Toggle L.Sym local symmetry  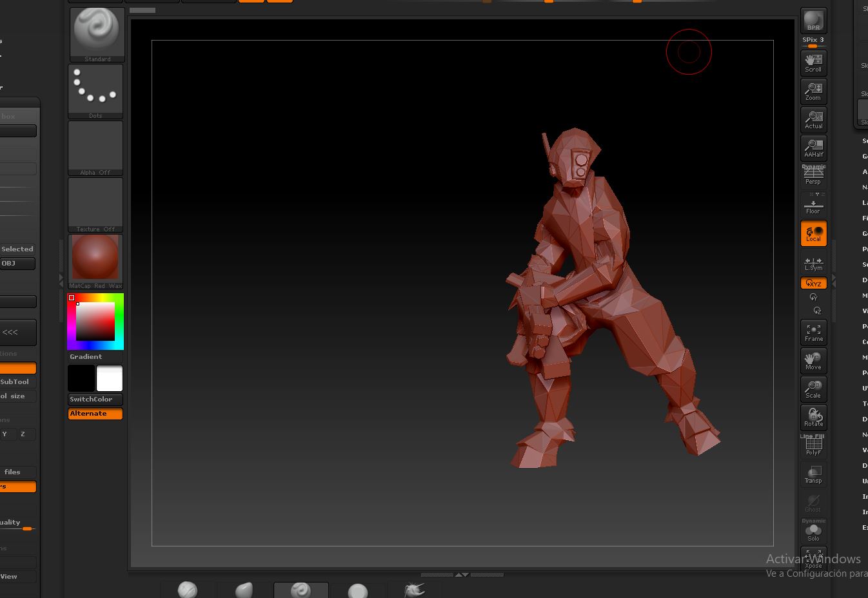click(813, 263)
